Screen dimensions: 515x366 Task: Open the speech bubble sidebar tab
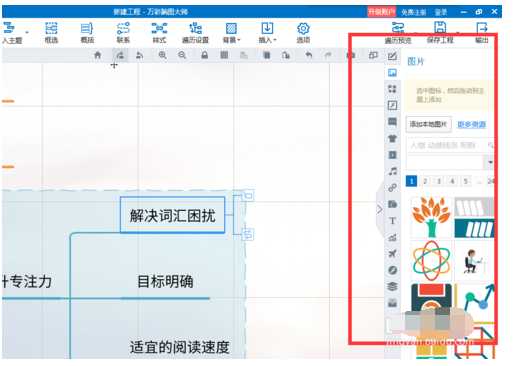[x=392, y=122]
